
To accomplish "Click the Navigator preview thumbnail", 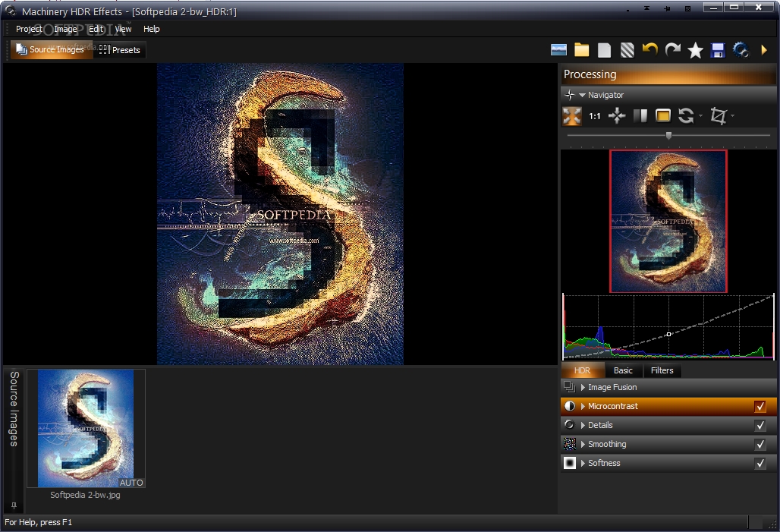I will (x=668, y=221).
